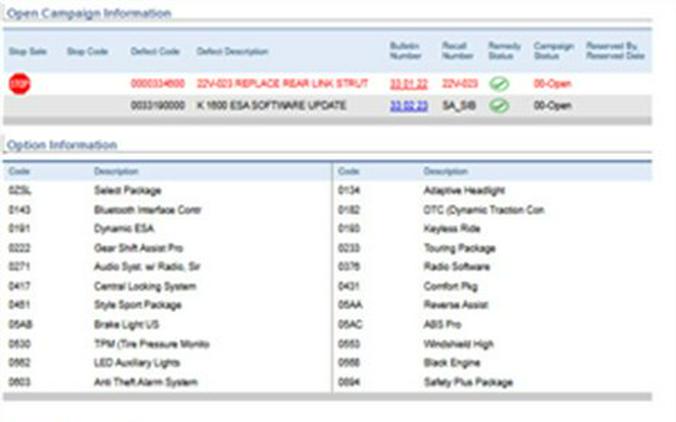Open blue bulletin link 33 02 23

[x=409, y=106]
